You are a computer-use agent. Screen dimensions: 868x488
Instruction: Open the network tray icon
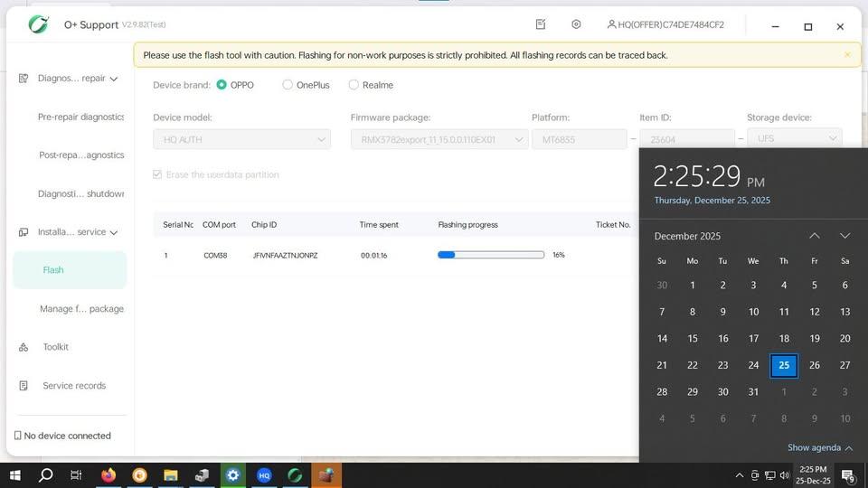[x=770, y=475]
